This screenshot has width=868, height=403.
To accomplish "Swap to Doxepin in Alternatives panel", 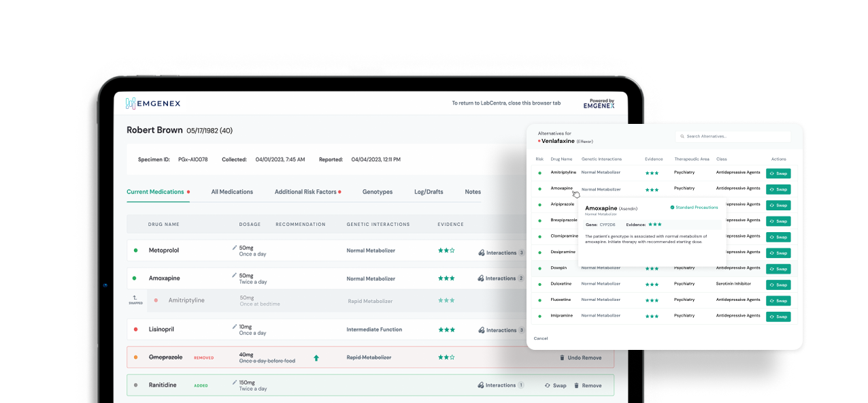I will tap(778, 269).
